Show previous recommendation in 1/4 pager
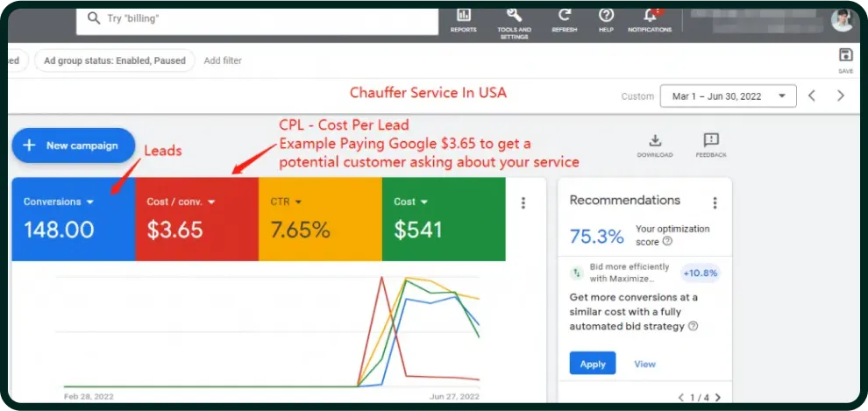The width and height of the screenshot is (868, 411). click(681, 397)
